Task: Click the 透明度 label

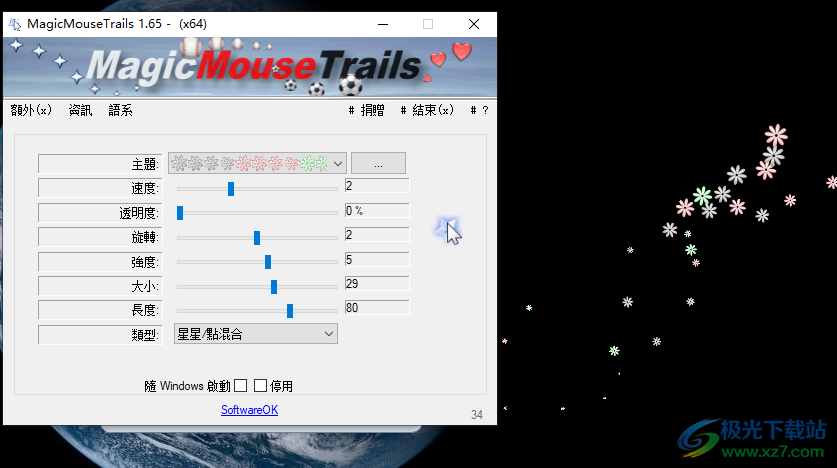Action: 100,213
